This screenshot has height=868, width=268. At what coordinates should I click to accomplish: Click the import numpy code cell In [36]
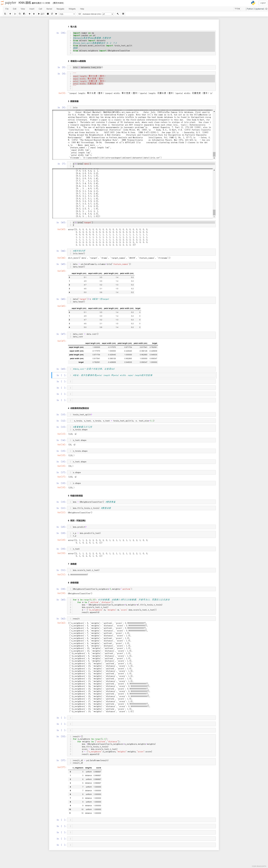pyautogui.click(x=141, y=43)
